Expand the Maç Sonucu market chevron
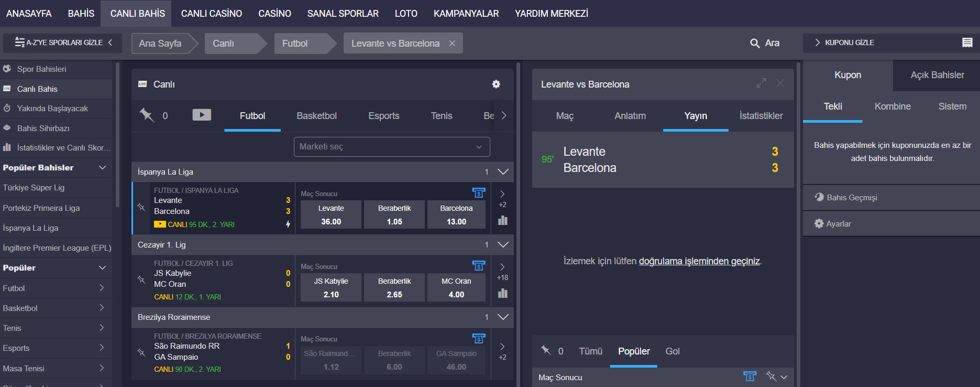Viewport: 980px width, 387px height. coord(784,377)
